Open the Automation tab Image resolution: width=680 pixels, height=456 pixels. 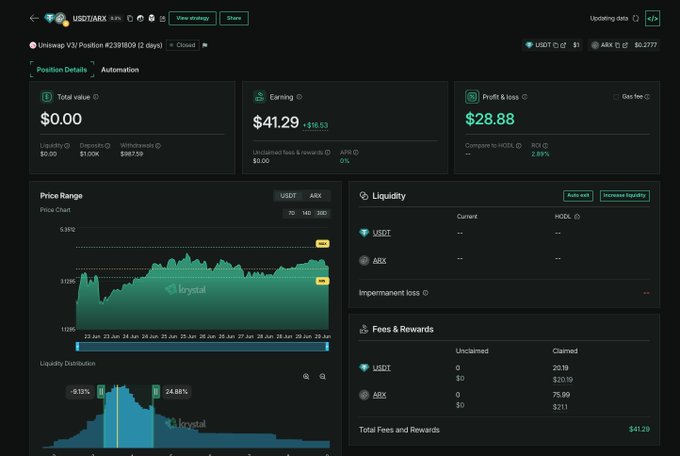pos(120,69)
